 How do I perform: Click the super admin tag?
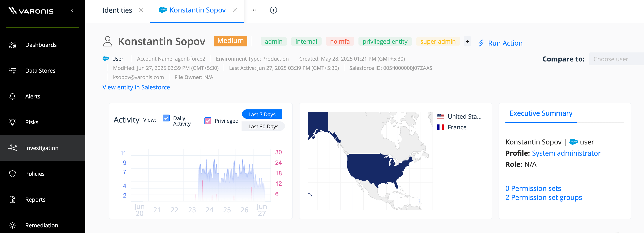click(x=438, y=41)
